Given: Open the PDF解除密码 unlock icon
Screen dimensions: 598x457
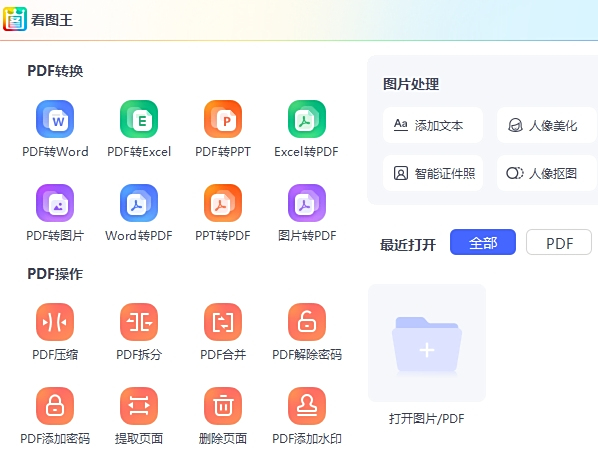Looking at the screenshot, I should click(x=307, y=322).
